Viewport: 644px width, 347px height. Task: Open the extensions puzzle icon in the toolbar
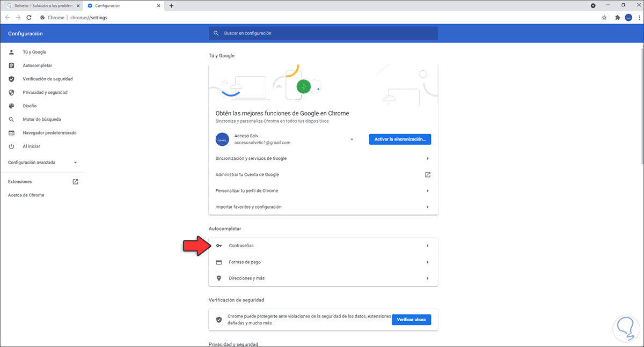pyautogui.click(x=618, y=17)
